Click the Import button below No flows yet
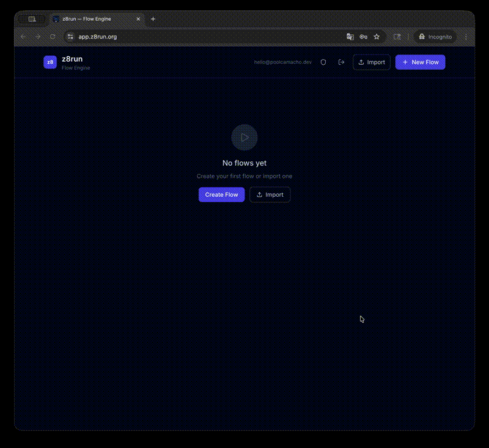This screenshot has width=489, height=448. pos(270,194)
